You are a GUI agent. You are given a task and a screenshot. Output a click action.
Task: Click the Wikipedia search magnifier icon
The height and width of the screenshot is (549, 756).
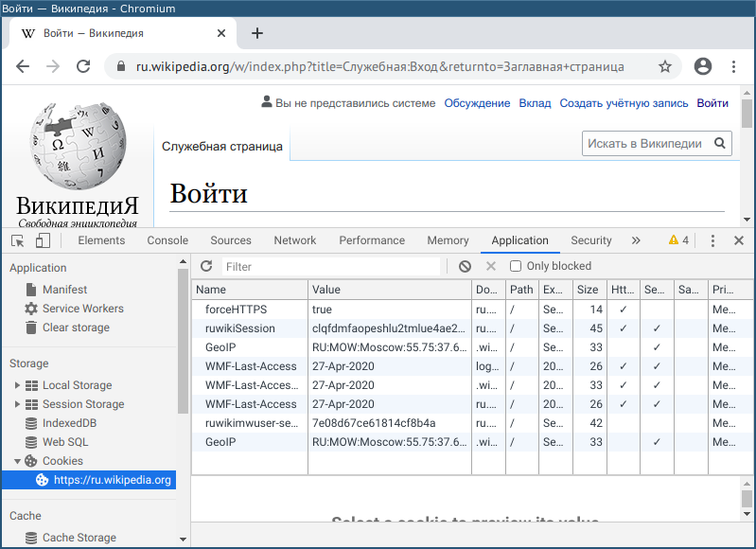tap(719, 143)
